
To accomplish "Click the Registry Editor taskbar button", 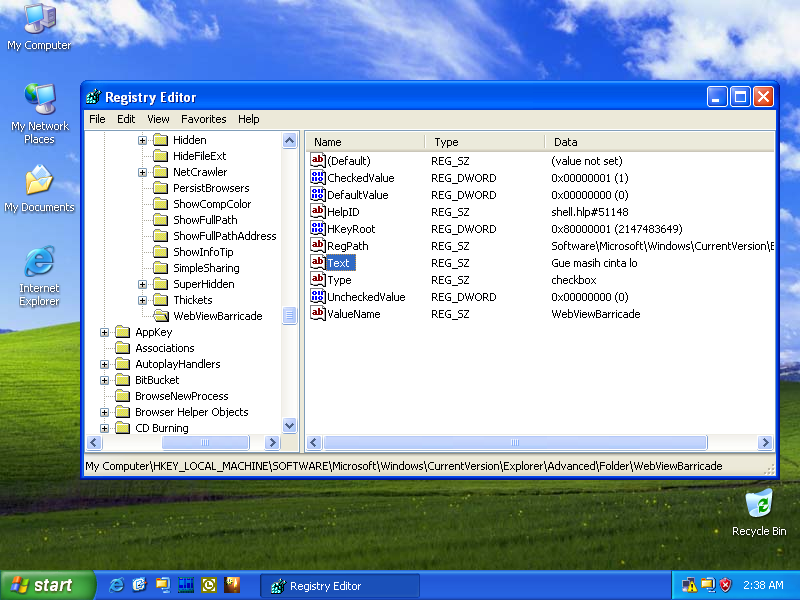I will tap(340, 586).
